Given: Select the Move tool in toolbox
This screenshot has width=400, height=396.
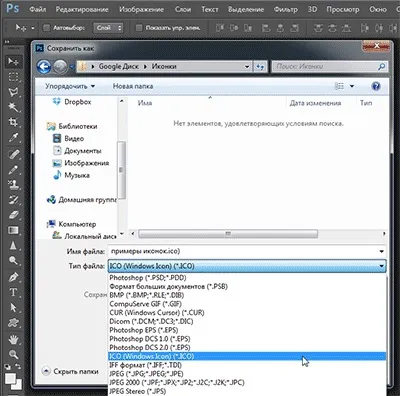Looking at the screenshot, I should [13, 61].
